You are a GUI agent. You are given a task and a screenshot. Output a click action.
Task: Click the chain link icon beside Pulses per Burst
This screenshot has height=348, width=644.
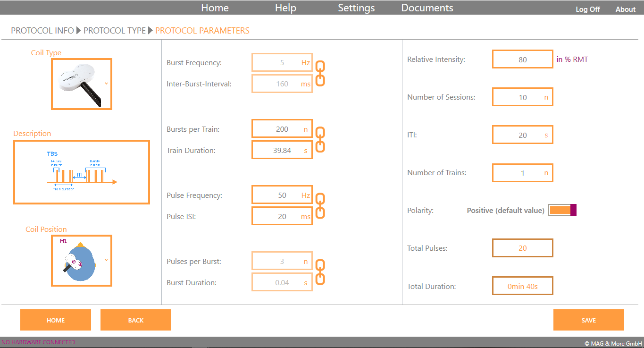point(320,272)
